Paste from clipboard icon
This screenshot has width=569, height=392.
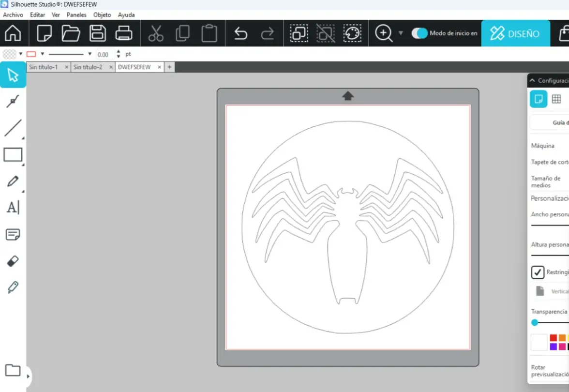(x=210, y=33)
